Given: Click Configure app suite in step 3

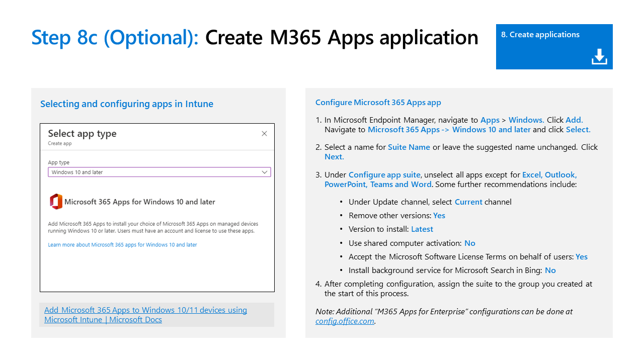Looking at the screenshot, I should pos(384,175).
